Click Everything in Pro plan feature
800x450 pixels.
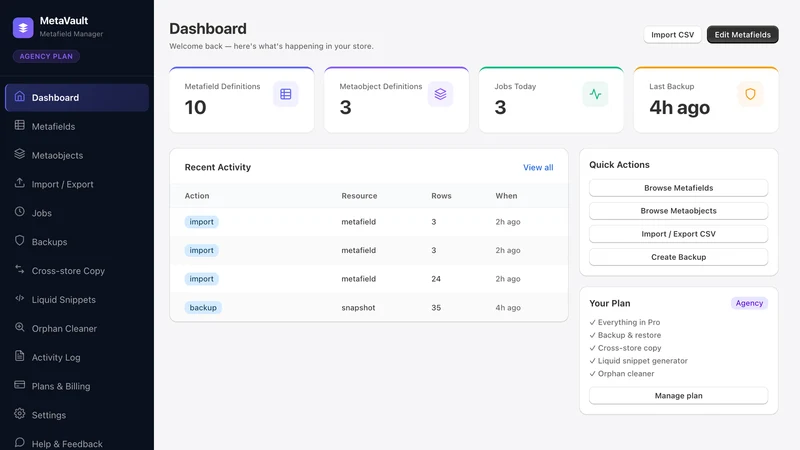pos(625,322)
